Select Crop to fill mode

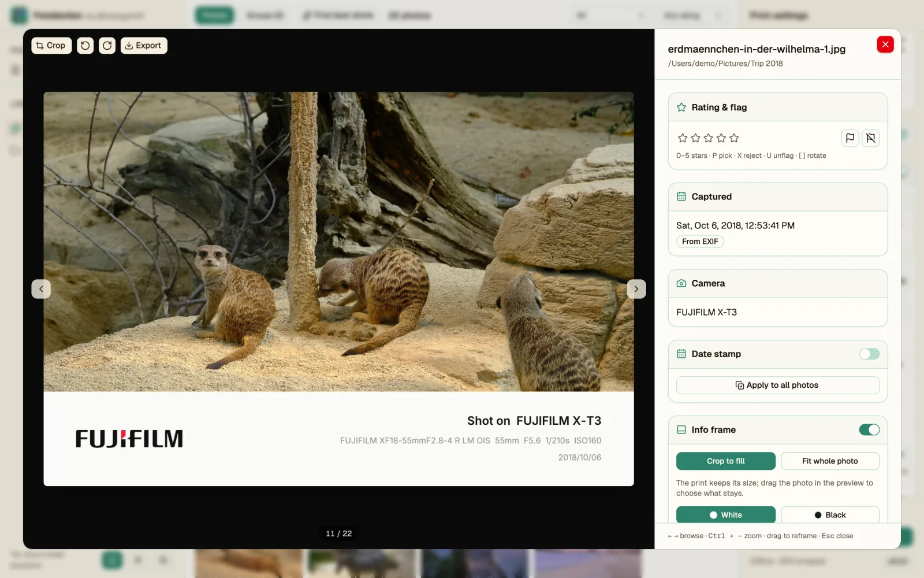tap(726, 461)
